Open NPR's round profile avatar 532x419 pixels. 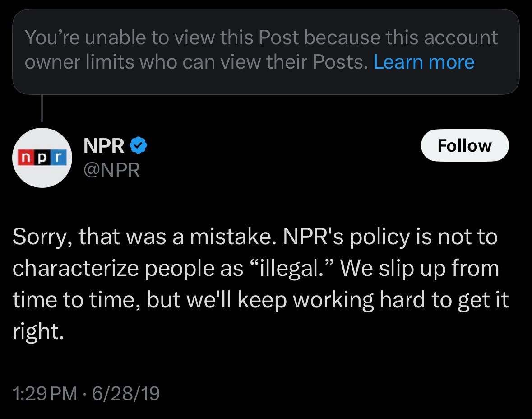pyautogui.click(x=42, y=158)
